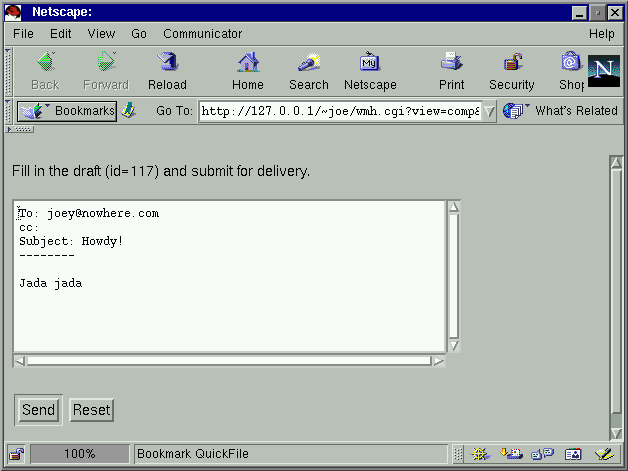Collapse the location toolbar grip handle
The width and height of the screenshot is (628, 471).
[9, 111]
